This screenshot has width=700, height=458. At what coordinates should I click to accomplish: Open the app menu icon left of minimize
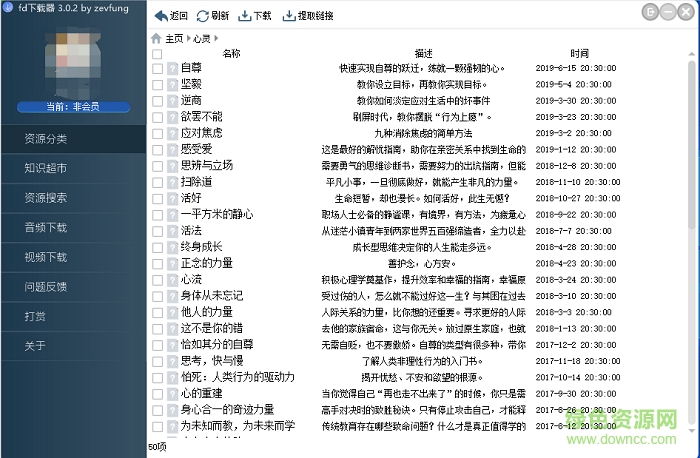pos(652,11)
